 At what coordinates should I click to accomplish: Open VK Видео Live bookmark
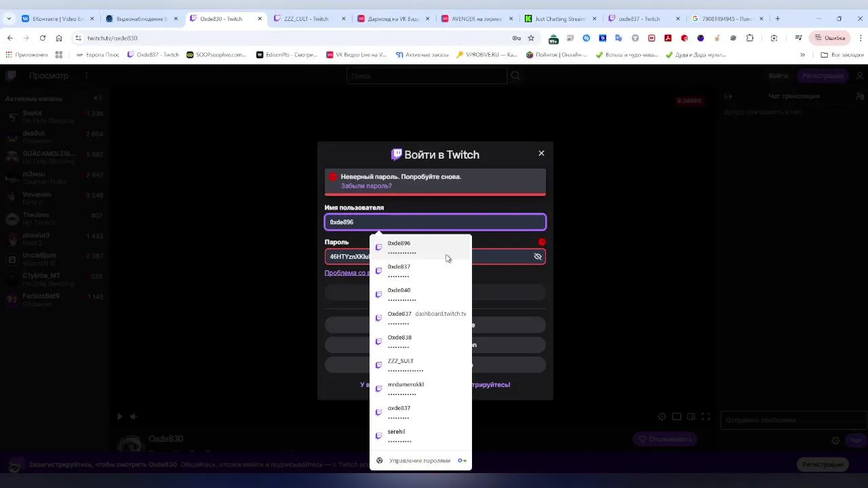click(357, 54)
